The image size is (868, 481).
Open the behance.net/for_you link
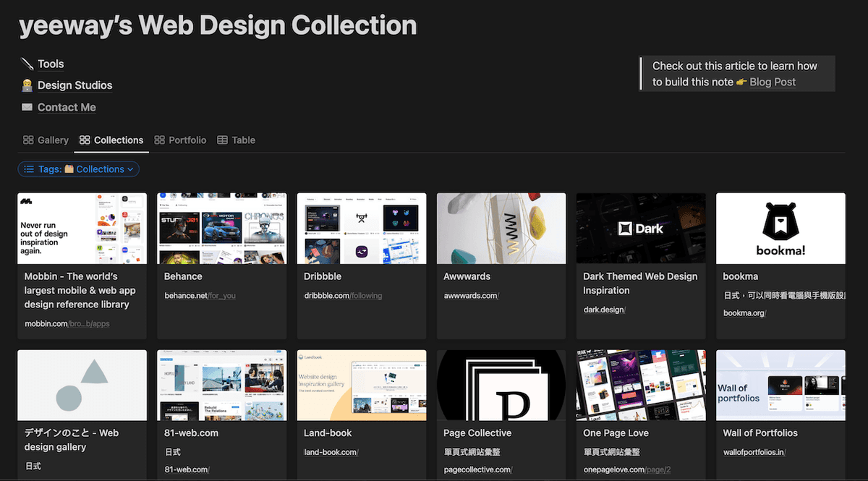[x=200, y=295]
